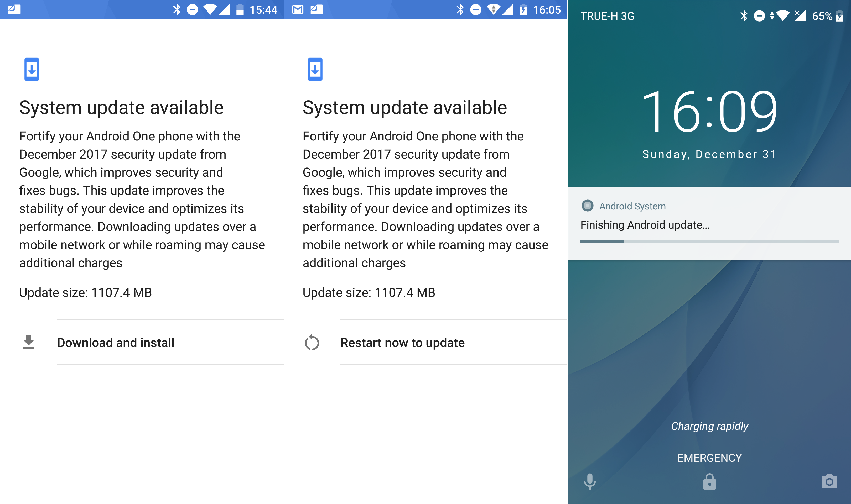Screen dimensions: 851x504
Task: Tap the download arrow icon beside Download and install
Action: (x=29, y=342)
